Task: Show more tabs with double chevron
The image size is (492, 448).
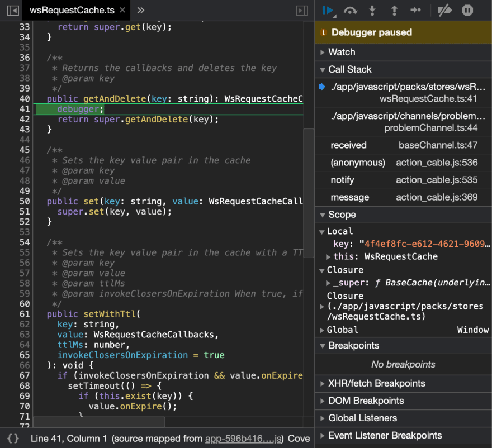Action: click(x=141, y=10)
